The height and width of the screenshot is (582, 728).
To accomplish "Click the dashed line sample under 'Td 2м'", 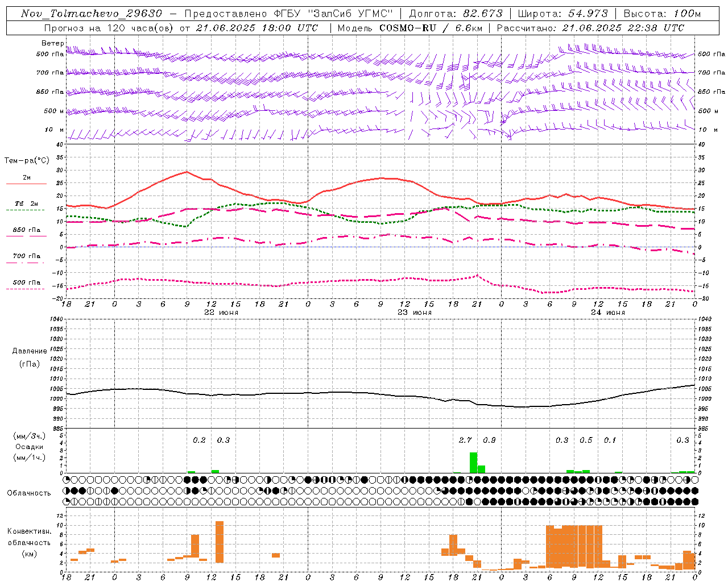I will coord(26,210).
